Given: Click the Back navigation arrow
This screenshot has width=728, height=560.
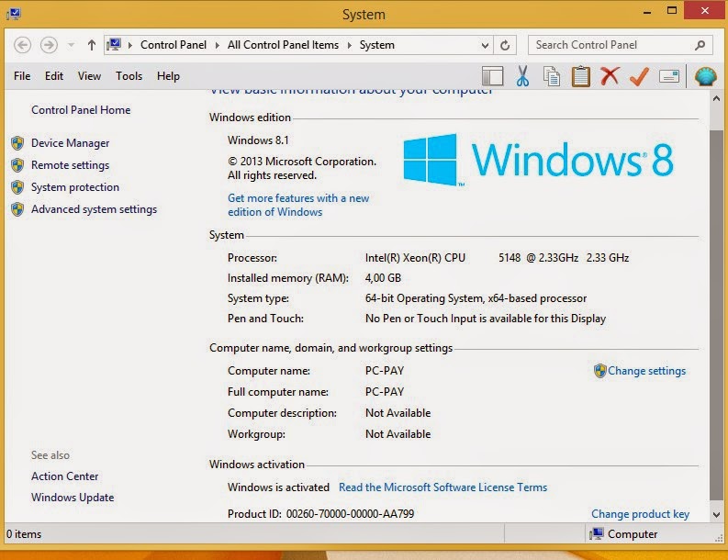Looking at the screenshot, I should pos(22,45).
